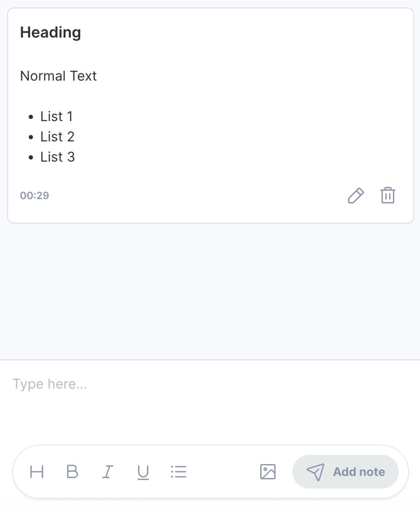This screenshot has width=420, height=508.
Task: Toggle bold text formatting
Action: (72, 472)
